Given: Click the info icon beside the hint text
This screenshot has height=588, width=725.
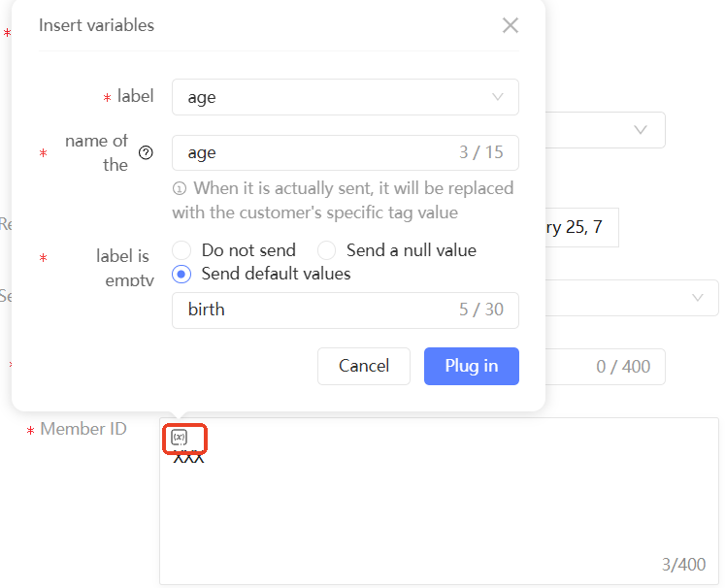Looking at the screenshot, I should (180, 188).
